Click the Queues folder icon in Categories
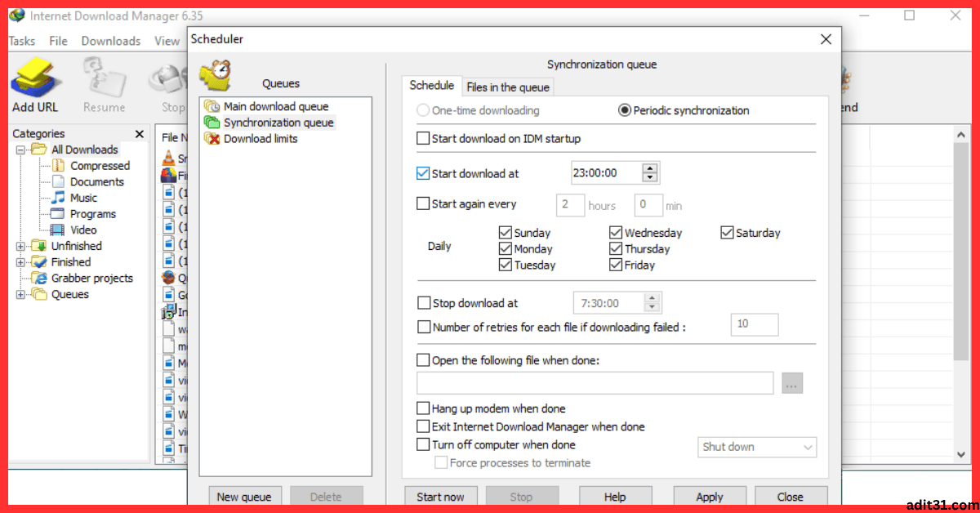 click(x=39, y=294)
